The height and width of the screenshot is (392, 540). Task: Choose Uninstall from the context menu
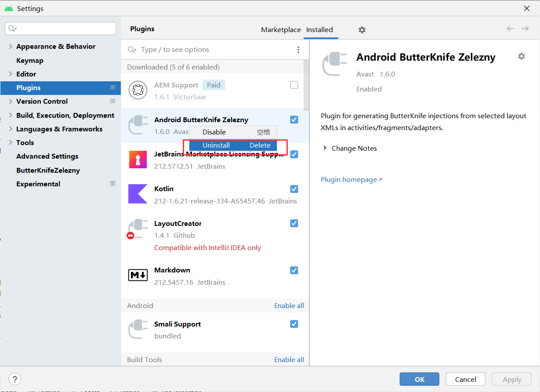coord(216,145)
